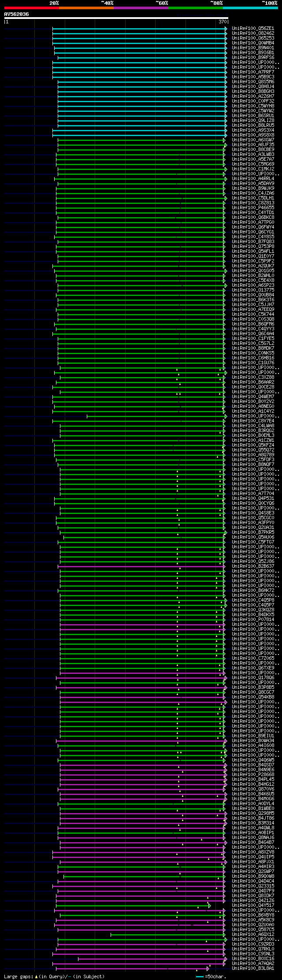The height and width of the screenshot is (980, 282).
Task: Select the UniRef100_Q4Y517 label
Action: pos(253,906)
